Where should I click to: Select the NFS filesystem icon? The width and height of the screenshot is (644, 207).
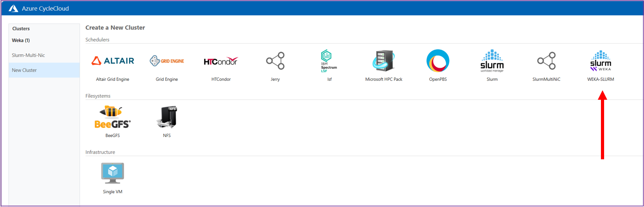pos(167,117)
